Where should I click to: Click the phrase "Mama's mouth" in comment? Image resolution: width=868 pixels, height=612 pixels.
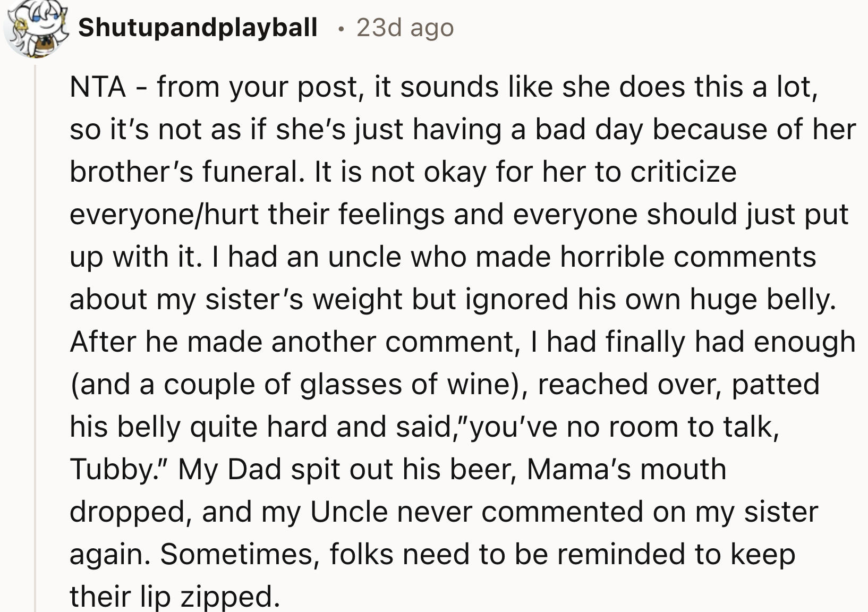click(x=627, y=470)
